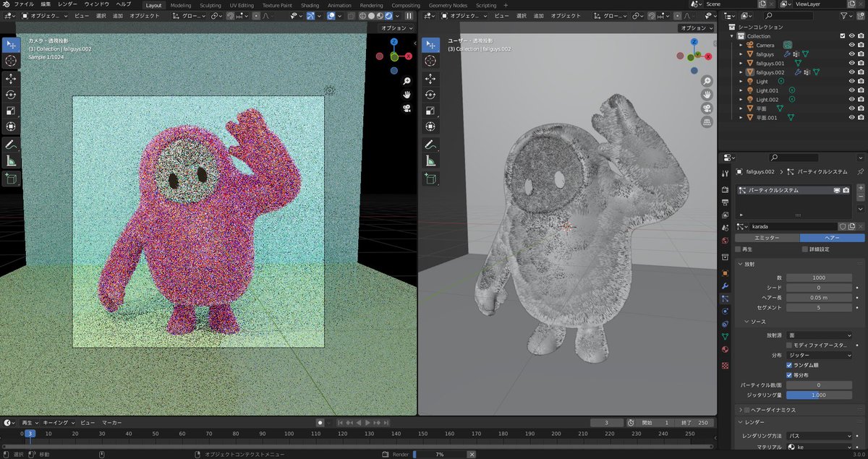868x459 pixels.
Task: Open レンダリング方法 パス dropdown
Action: coord(820,436)
